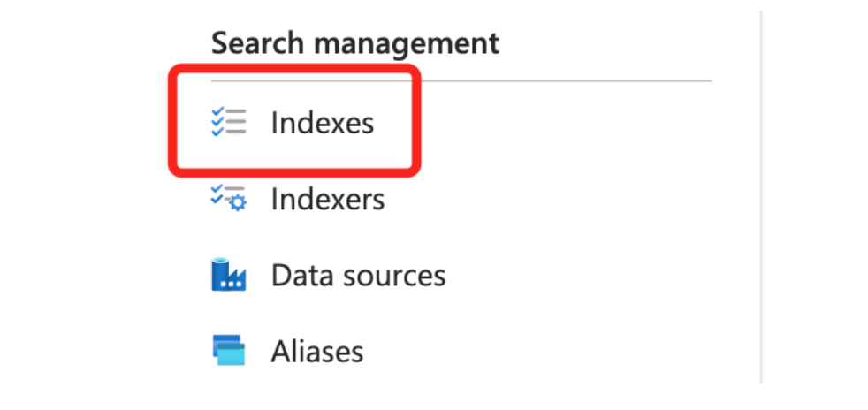Click the Aliases text label
This screenshot has width=868, height=410.
point(317,352)
